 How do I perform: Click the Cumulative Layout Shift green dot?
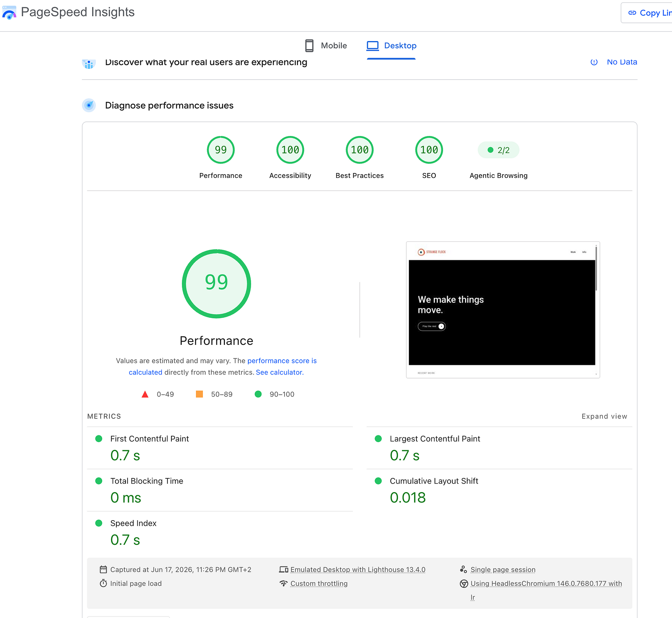tap(378, 481)
